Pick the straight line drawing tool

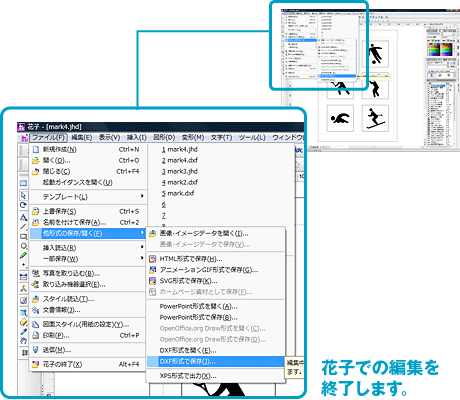[x=23, y=227]
